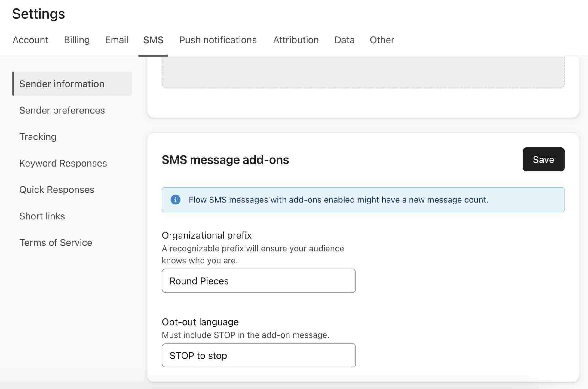The image size is (588, 389).
Task: Open Sender preferences section
Action: click(62, 110)
